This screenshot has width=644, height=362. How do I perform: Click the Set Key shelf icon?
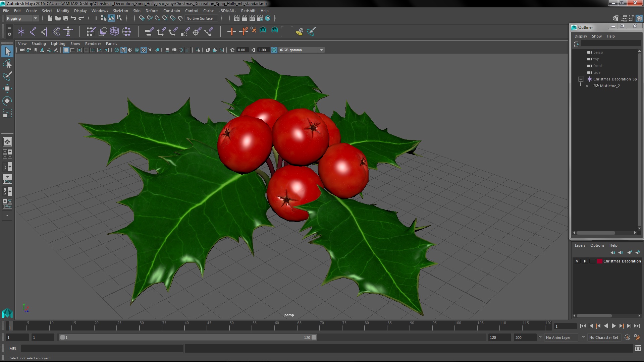click(231, 32)
